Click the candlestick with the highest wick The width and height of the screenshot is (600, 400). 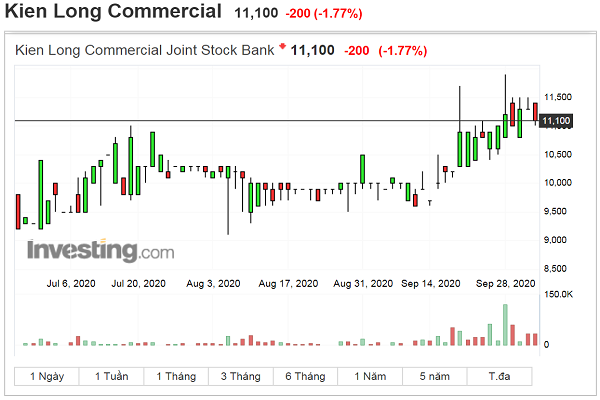(505, 106)
